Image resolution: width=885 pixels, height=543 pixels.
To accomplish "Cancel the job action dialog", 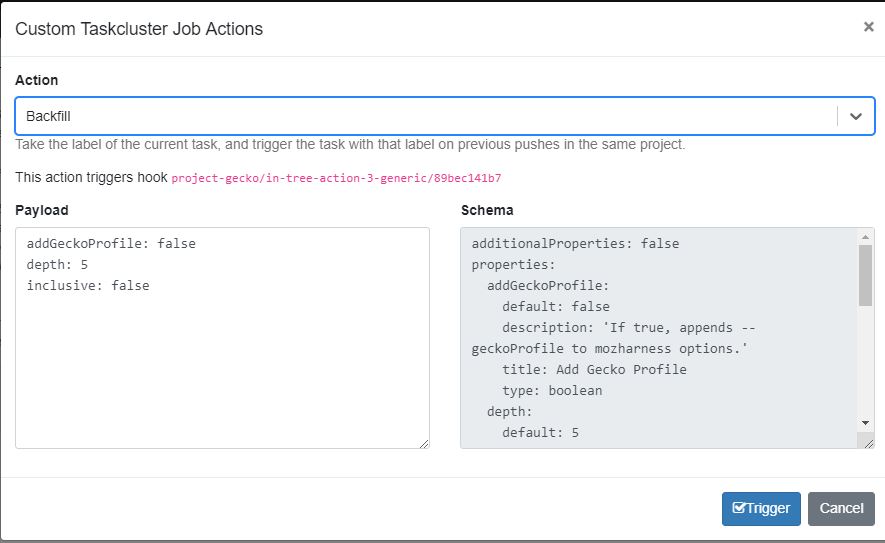I will point(841,509).
